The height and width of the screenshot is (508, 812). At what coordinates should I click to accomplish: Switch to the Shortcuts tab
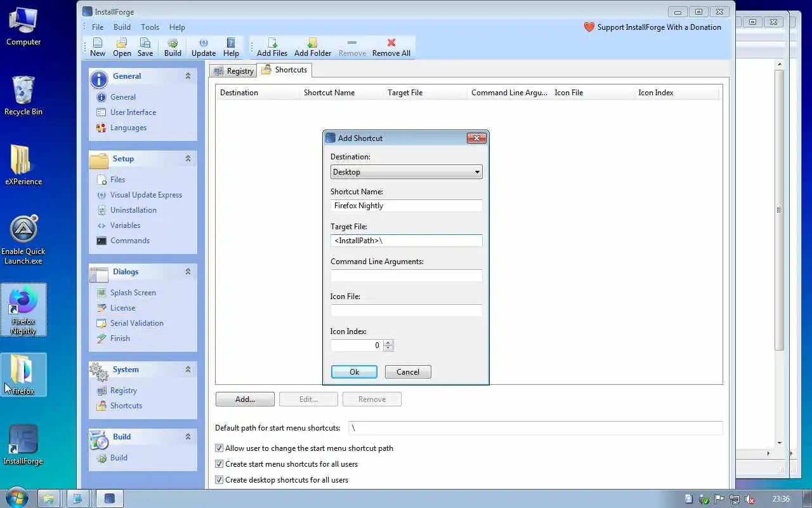pos(285,70)
